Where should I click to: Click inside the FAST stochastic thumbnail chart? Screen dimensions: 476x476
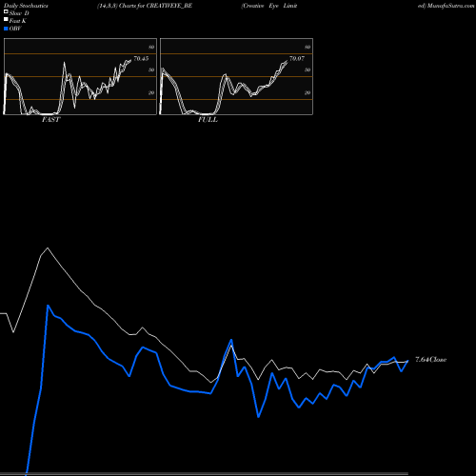(80, 76)
